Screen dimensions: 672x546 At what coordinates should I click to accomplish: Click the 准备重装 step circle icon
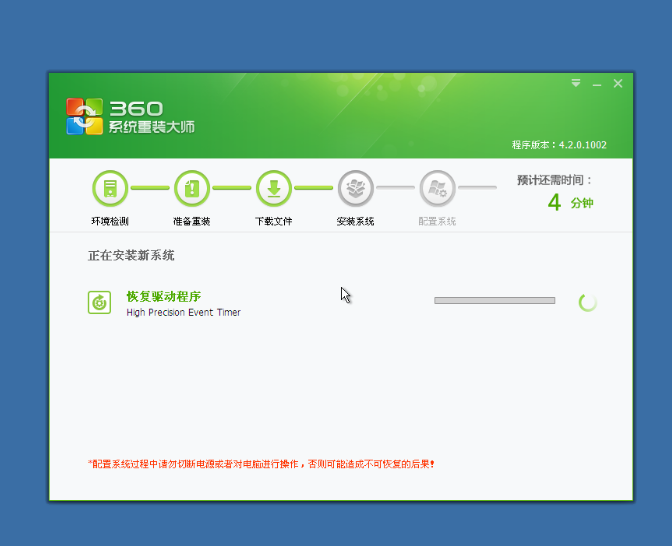192,187
